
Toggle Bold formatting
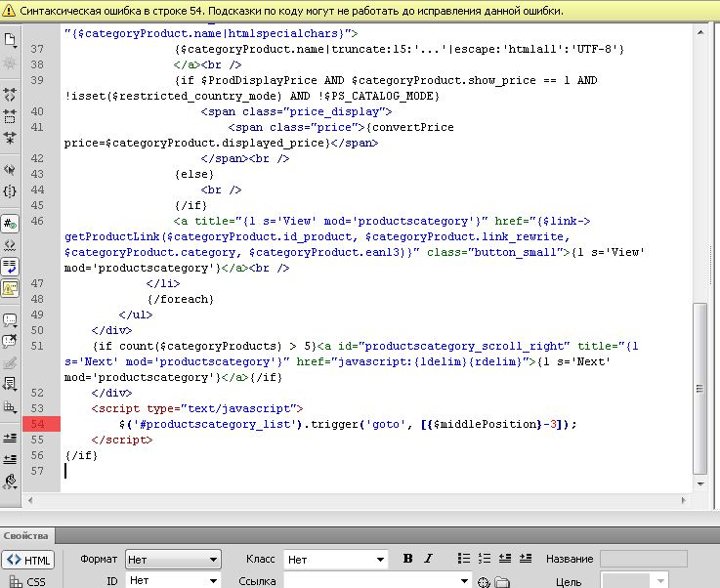407,558
